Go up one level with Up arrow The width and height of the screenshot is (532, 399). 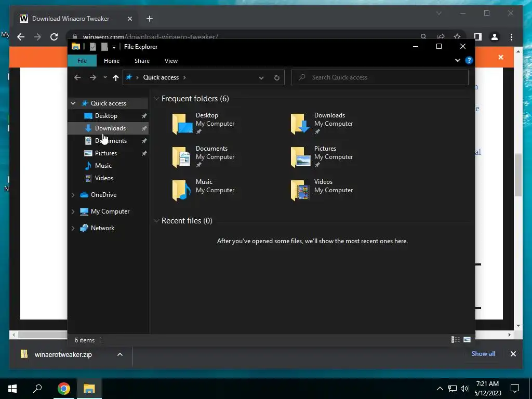pyautogui.click(x=116, y=78)
